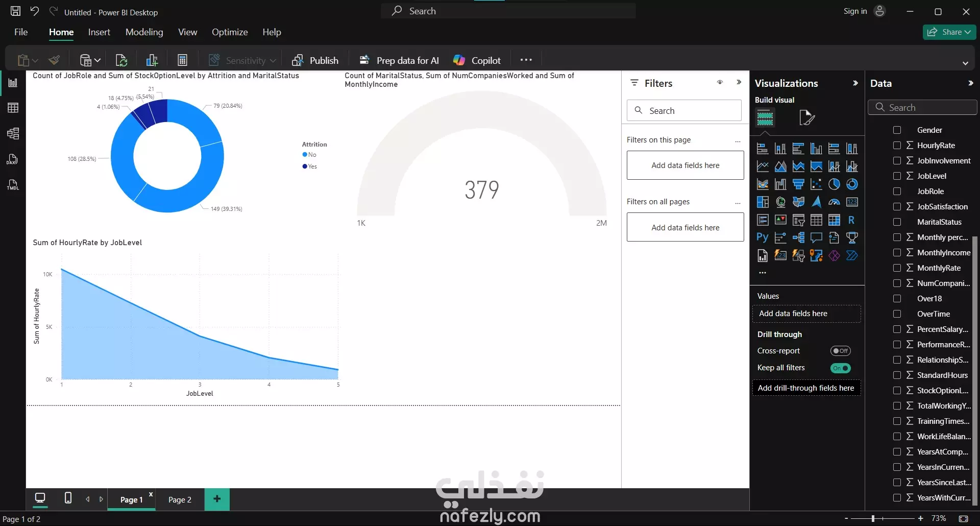Collapse the Data pane

click(x=970, y=83)
